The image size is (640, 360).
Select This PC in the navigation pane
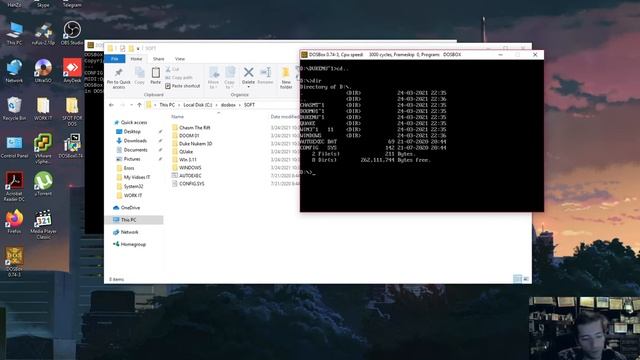(x=129, y=220)
